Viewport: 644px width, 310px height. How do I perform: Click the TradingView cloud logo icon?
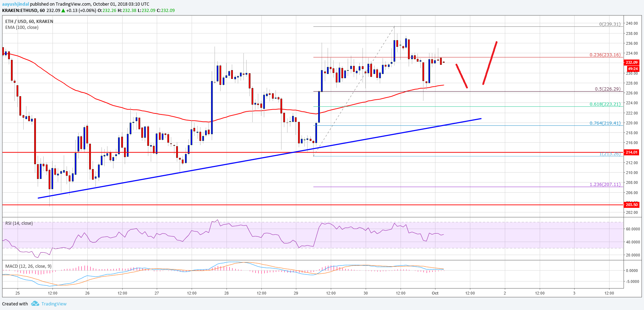[35, 304]
